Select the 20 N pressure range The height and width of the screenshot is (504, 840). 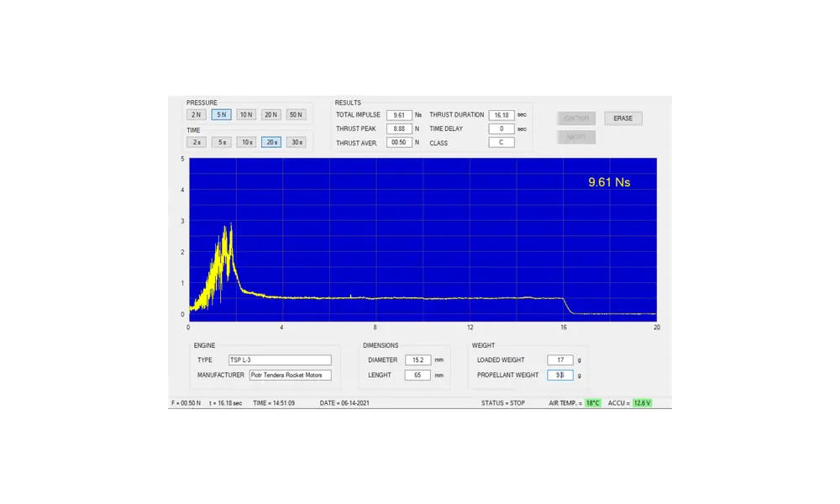(271, 114)
